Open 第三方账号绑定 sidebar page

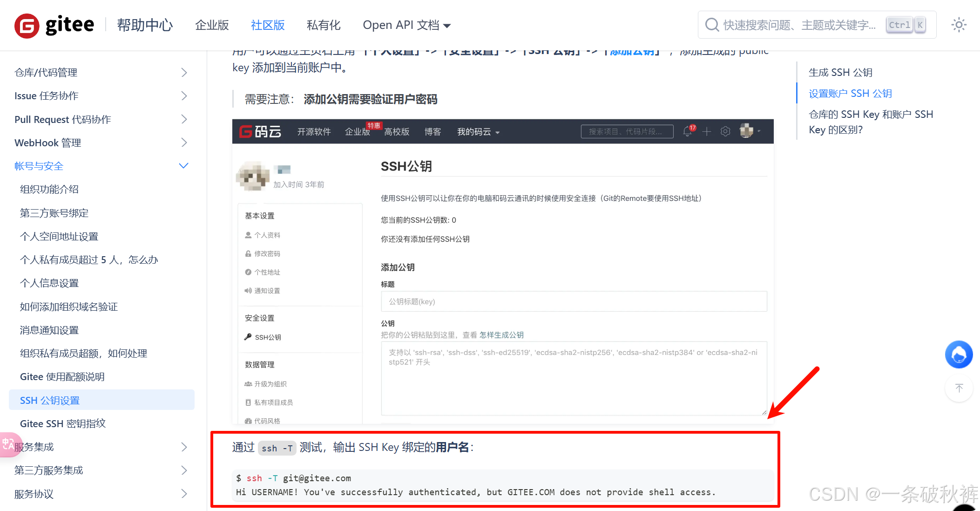pos(54,213)
